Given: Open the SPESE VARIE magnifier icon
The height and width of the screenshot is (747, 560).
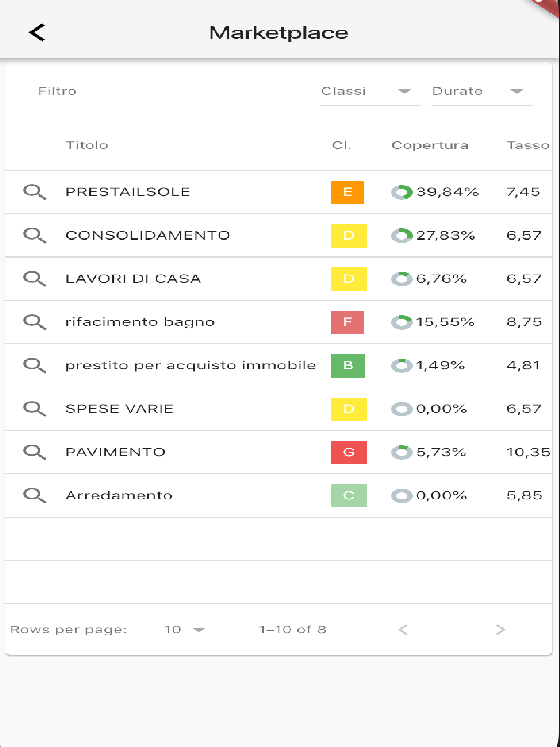Looking at the screenshot, I should coord(35,408).
